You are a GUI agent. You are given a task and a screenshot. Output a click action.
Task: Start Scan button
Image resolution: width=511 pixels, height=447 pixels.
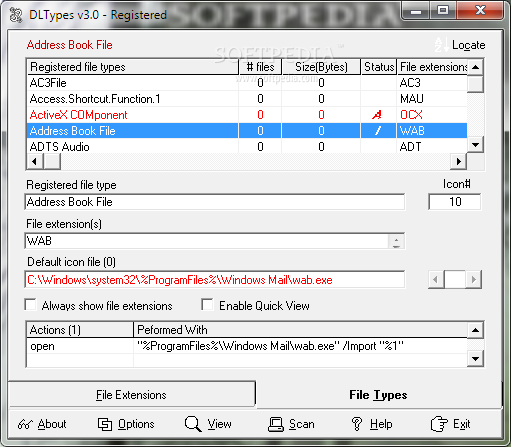(x=291, y=424)
